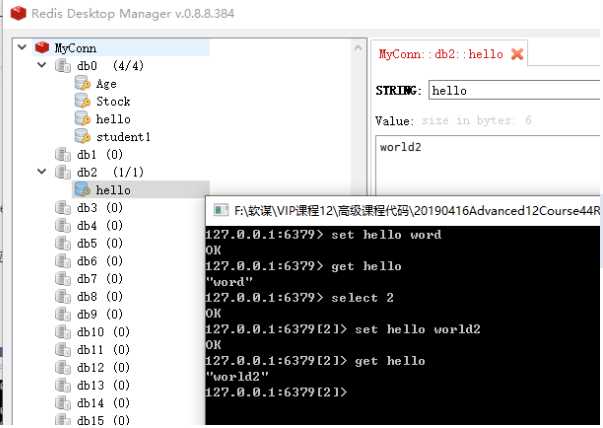Click the db4 database icon

tap(63, 225)
